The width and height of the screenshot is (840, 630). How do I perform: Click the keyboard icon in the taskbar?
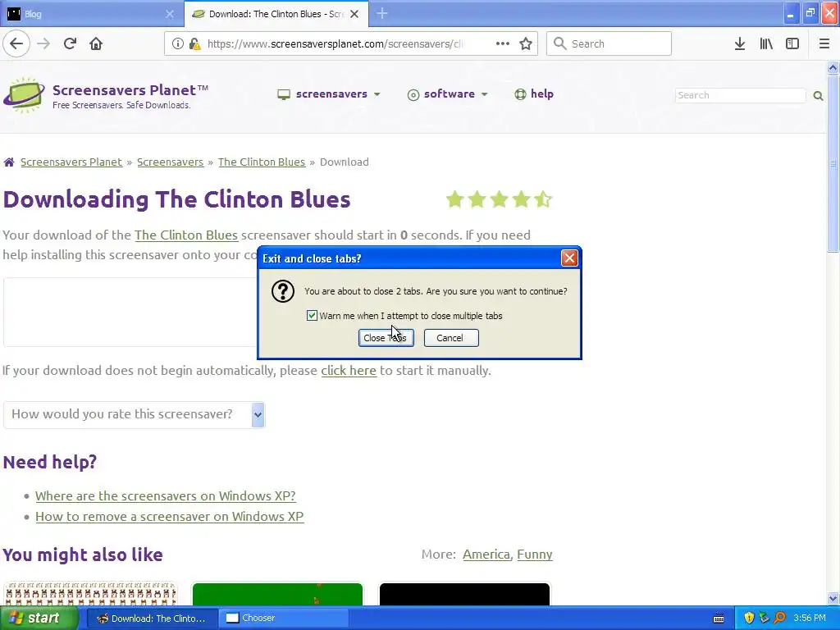coord(719,619)
